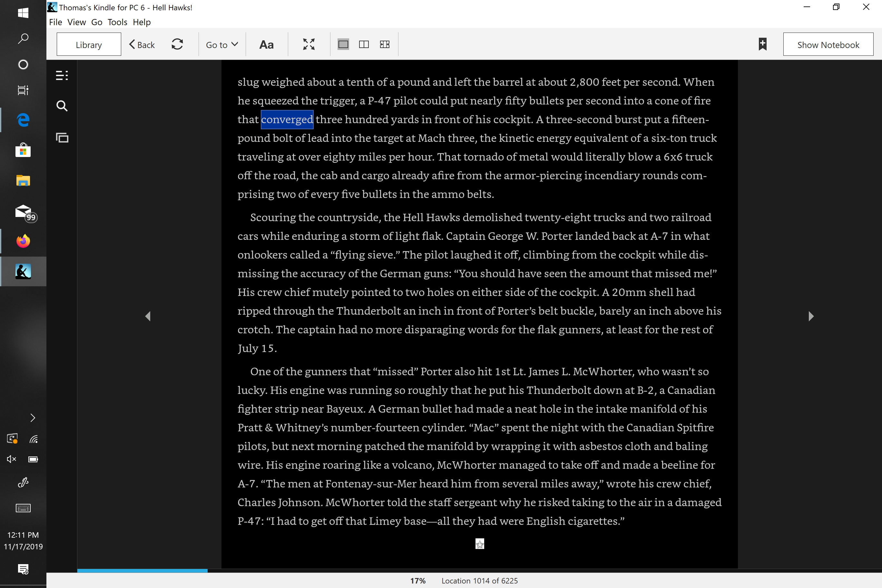Click the sync refresh icon

177,44
